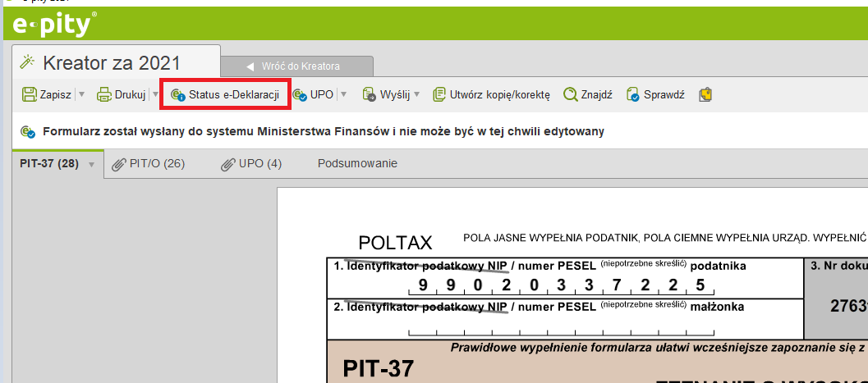Open the Wyślij dropdown arrow
This screenshot has height=383, width=868.
(x=417, y=94)
